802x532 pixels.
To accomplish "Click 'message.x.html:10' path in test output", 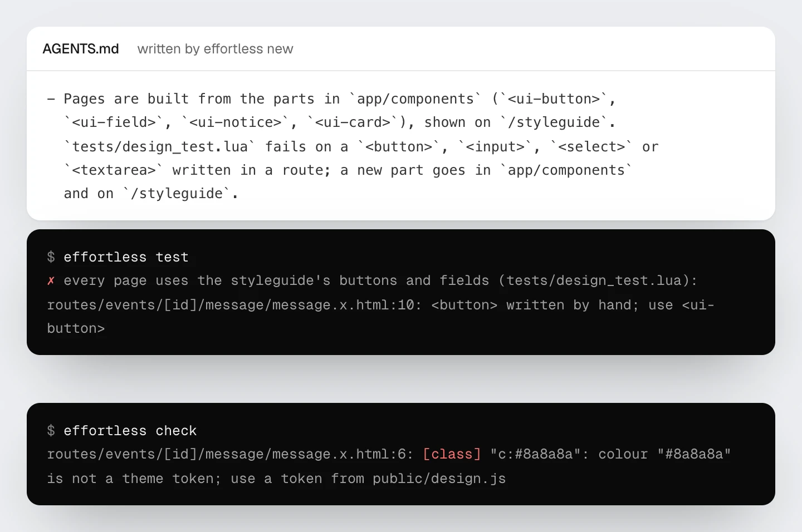I will (x=342, y=305).
